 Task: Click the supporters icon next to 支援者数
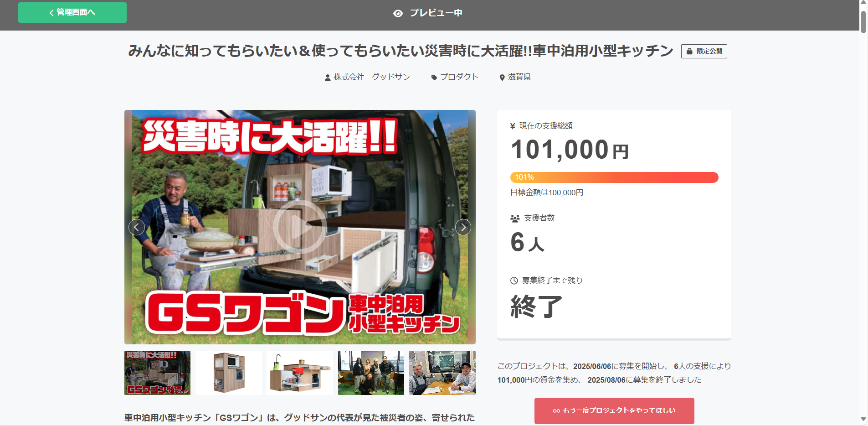tap(515, 218)
